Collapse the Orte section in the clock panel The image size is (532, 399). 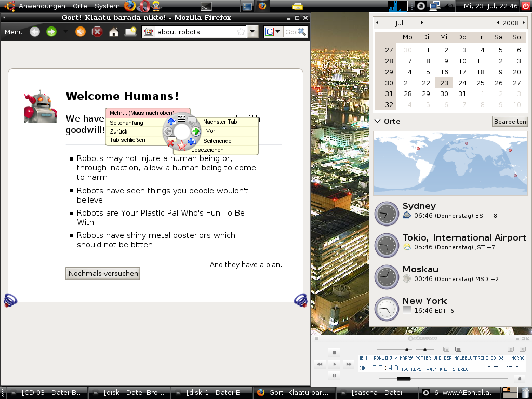click(x=378, y=121)
